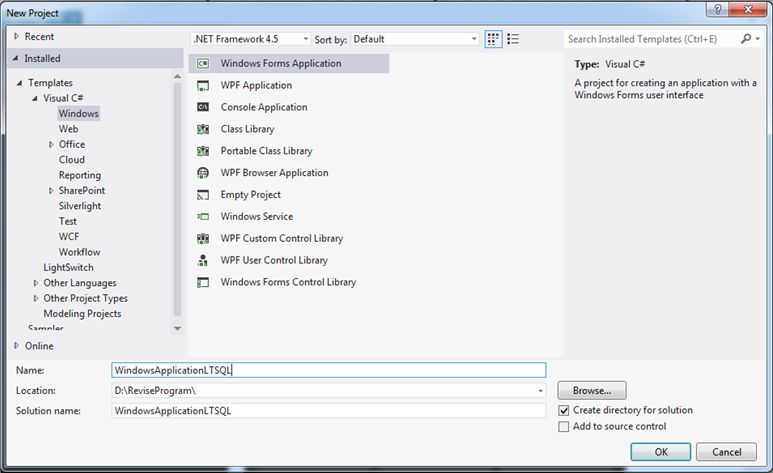Click the WPF Application template icon

[x=203, y=85]
